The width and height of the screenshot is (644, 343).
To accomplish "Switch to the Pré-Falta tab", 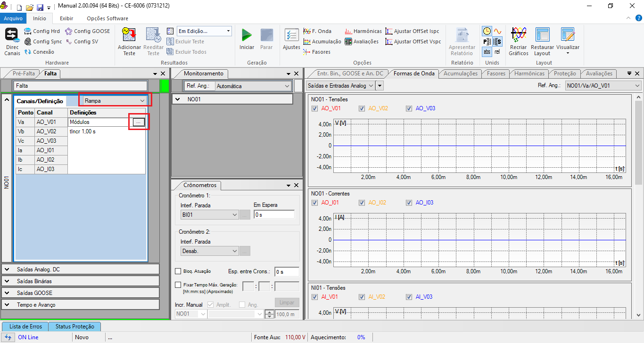I will (x=24, y=73).
